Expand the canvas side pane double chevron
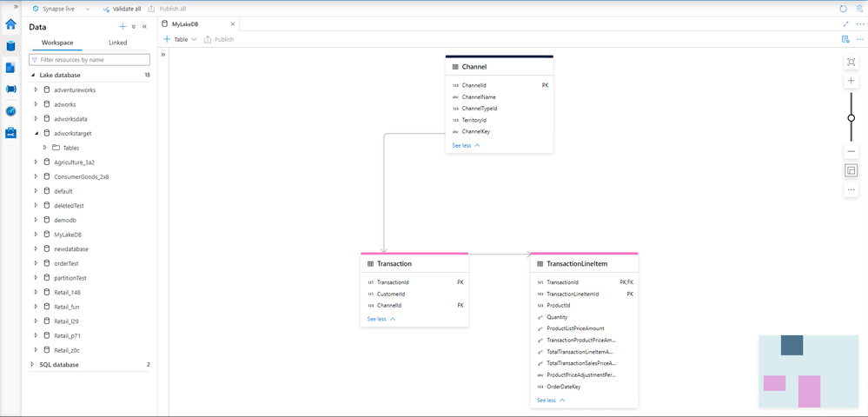 click(x=163, y=55)
